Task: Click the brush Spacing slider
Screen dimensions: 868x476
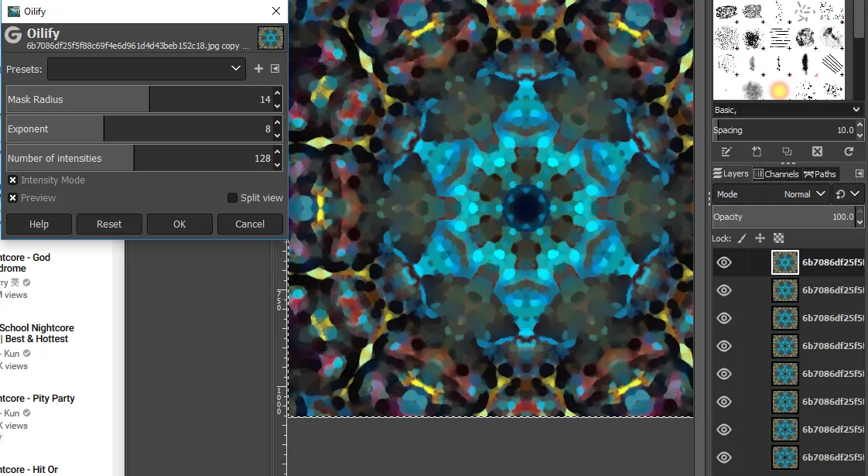Action: coord(784,130)
